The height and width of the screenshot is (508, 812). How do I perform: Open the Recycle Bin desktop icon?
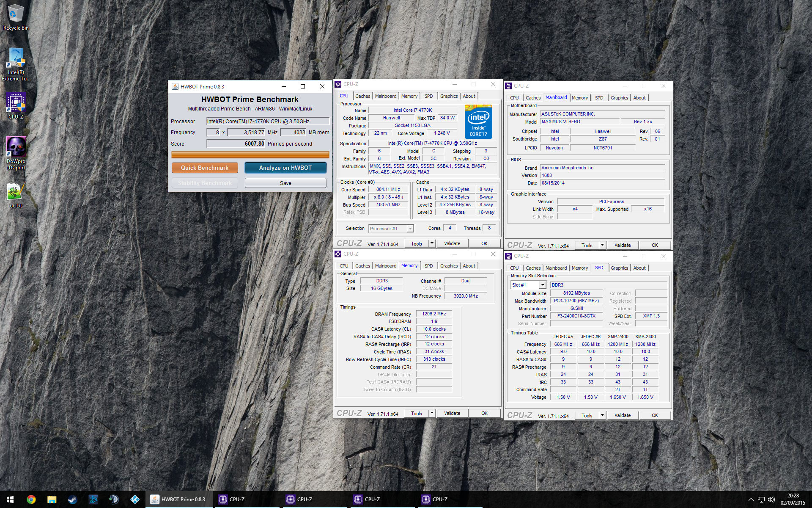(x=16, y=18)
